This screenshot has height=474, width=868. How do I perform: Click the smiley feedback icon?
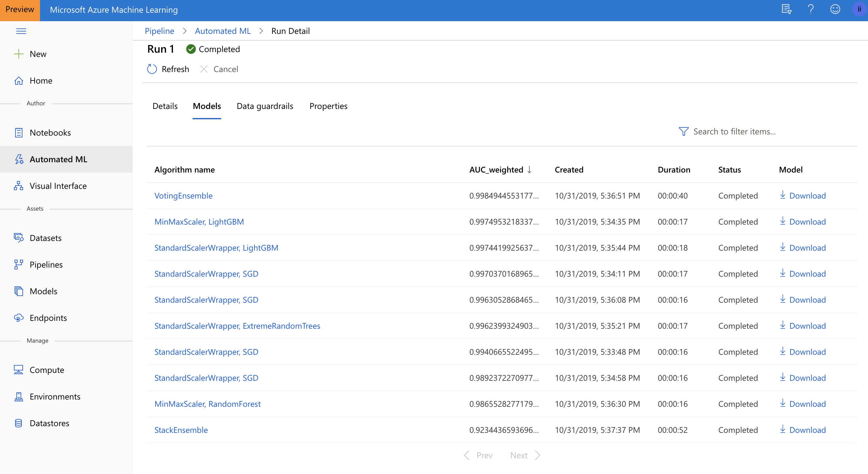pyautogui.click(x=835, y=9)
